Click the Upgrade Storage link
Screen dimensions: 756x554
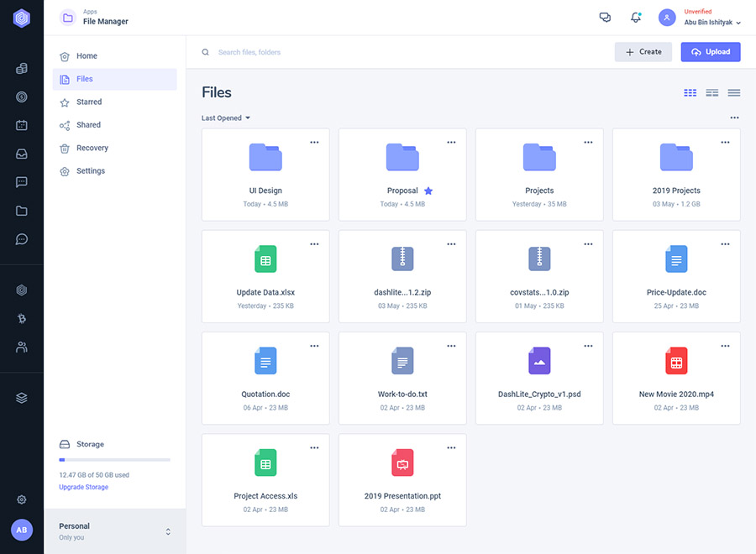(83, 486)
